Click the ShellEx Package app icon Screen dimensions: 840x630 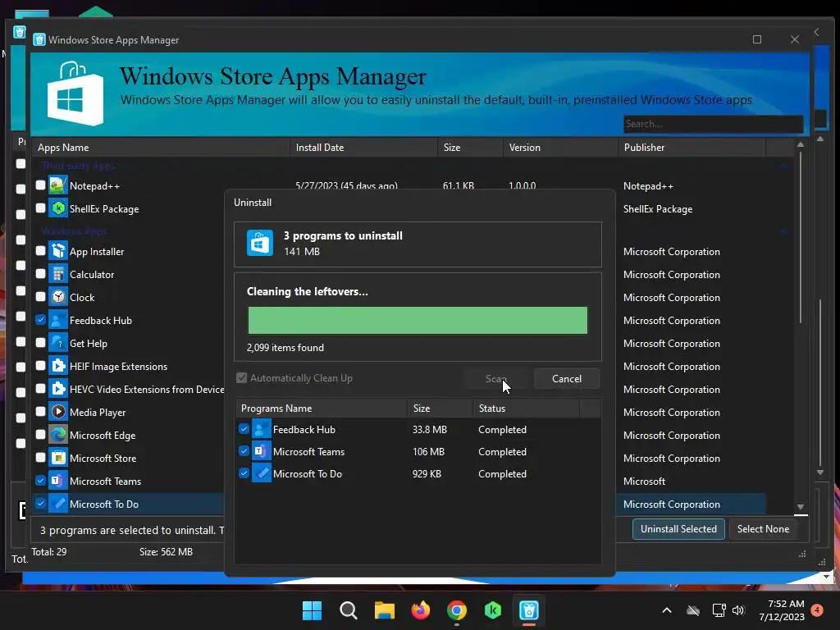click(x=58, y=208)
